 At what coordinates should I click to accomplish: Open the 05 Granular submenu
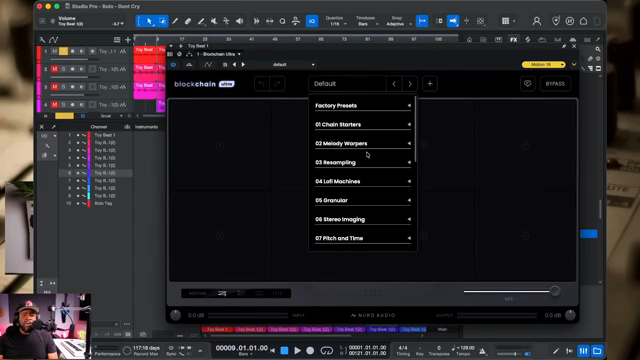pos(363,200)
